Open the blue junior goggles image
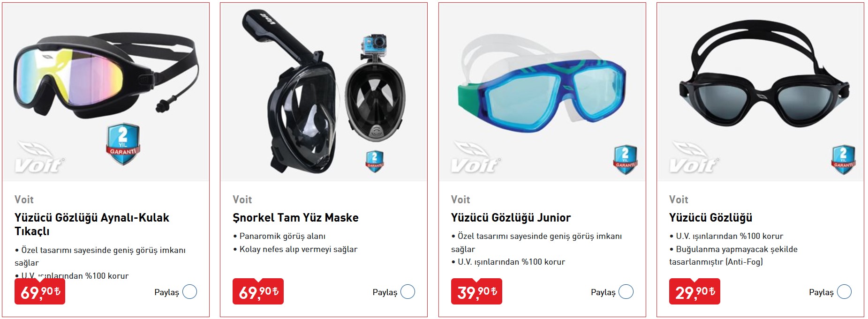Image resolution: width=868 pixels, height=319 pixels. [542, 93]
